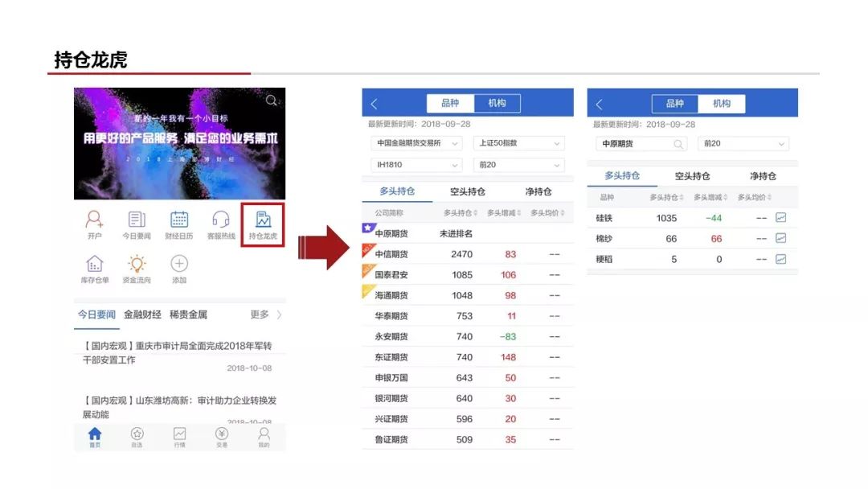This screenshot has height=489, width=868.
Task: Select the 中信期货 row
Action: 468,254
